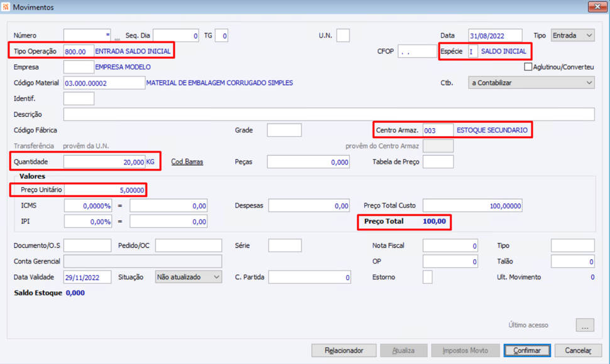Click the Estorno box

(x=428, y=277)
